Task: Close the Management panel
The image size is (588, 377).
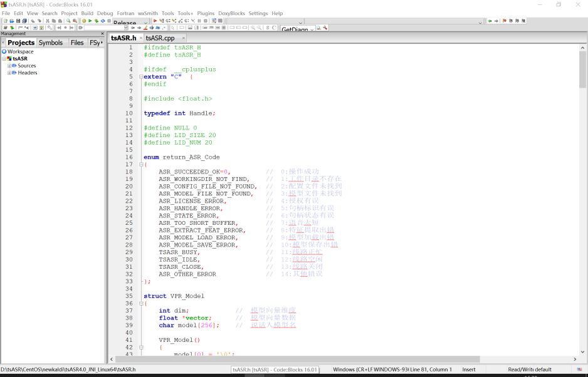Action: click(102, 34)
